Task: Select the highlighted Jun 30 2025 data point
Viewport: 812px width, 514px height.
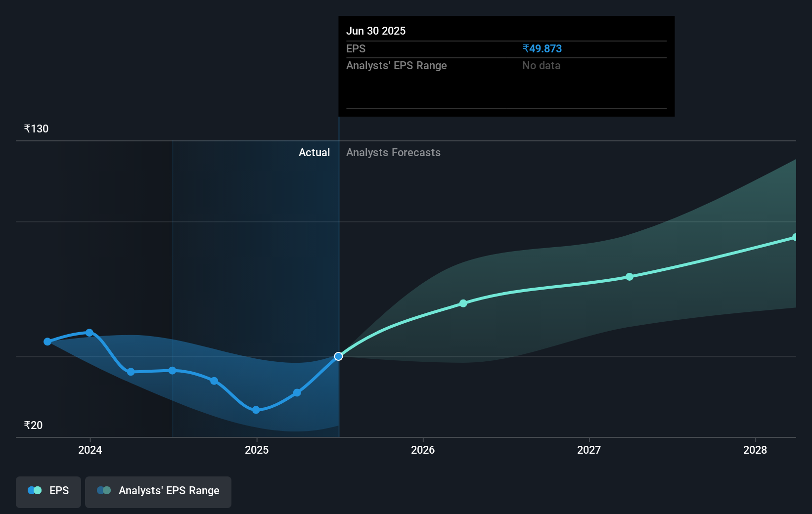Action: point(338,356)
